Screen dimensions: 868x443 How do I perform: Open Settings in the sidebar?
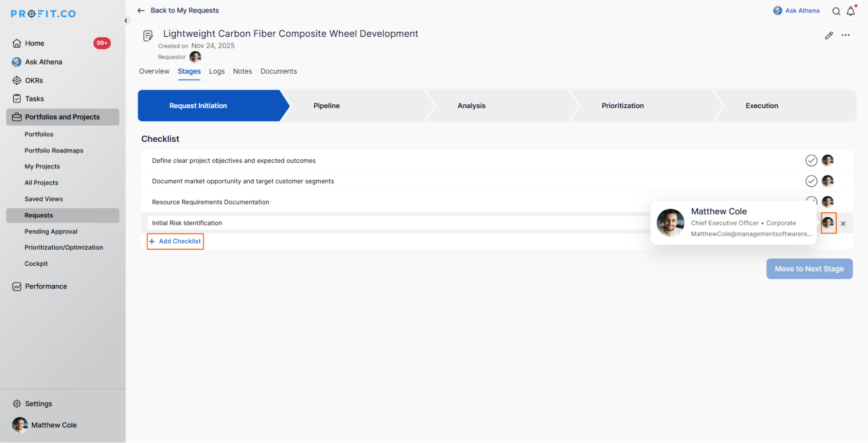point(38,403)
